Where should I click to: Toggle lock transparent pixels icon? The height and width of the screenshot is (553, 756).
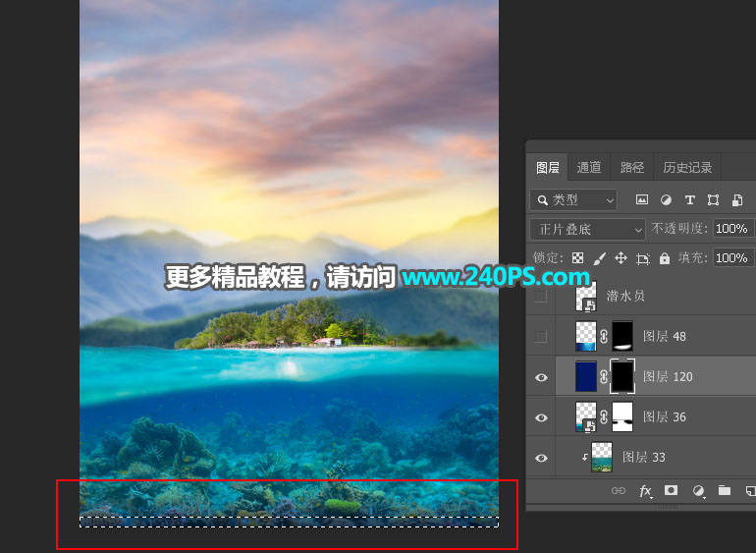(x=577, y=258)
